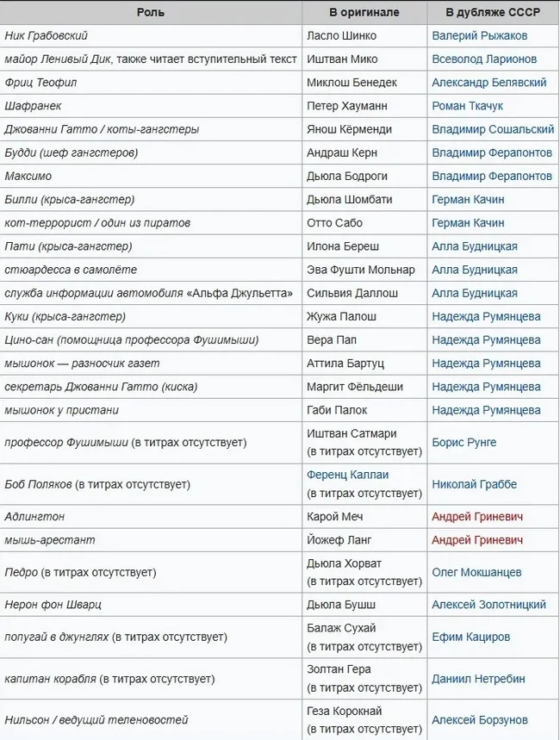Image resolution: width=560 pixels, height=740 pixels.
Task: Click the Николай Граббе link
Action: [x=474, y=484]
